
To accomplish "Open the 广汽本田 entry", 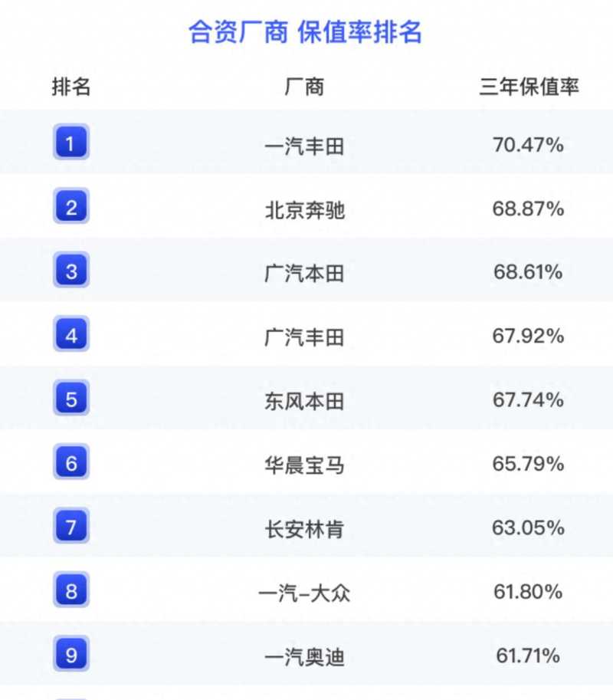I will (304, 274).
